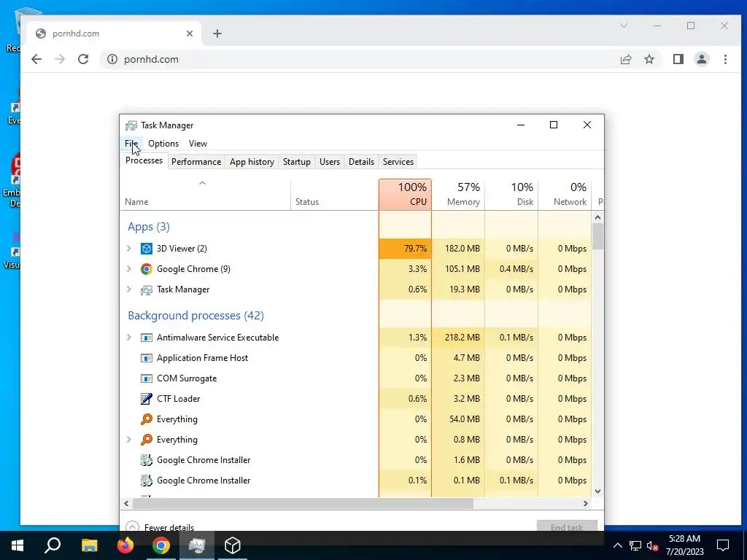Screen dimensions: 747x560
Task: Click the CTF Loader pen icon
Action: (x=146, y=399)
